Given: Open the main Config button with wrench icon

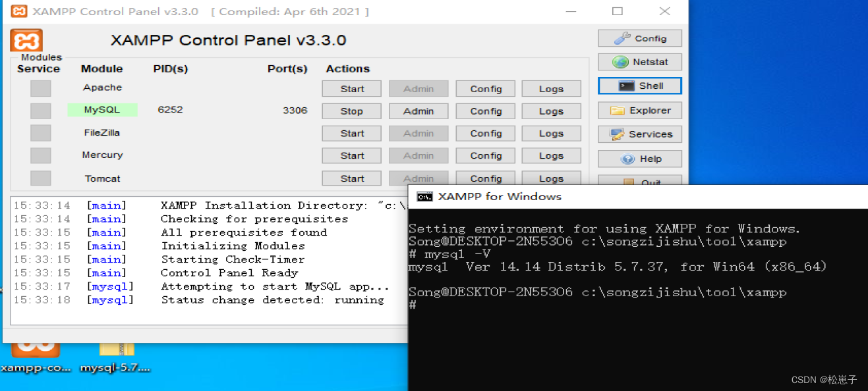Looking at the screenshot, I should pyautogui.click(x=640, y=38).
